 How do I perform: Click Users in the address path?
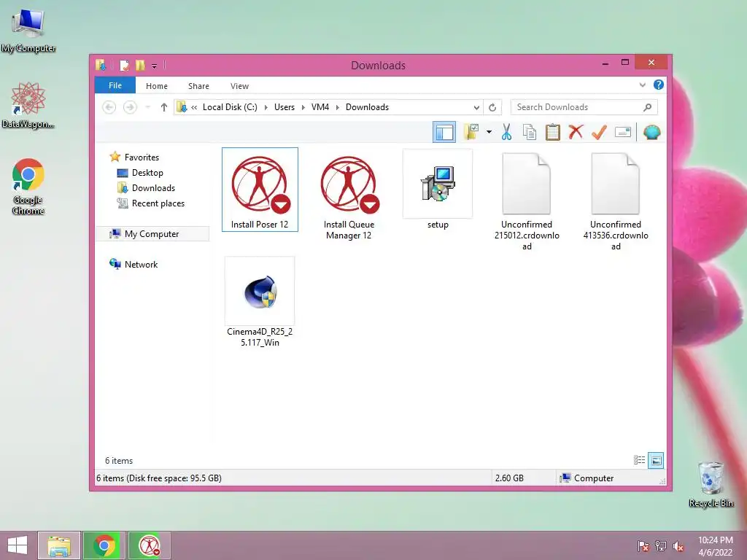click(x=285, y=107)
